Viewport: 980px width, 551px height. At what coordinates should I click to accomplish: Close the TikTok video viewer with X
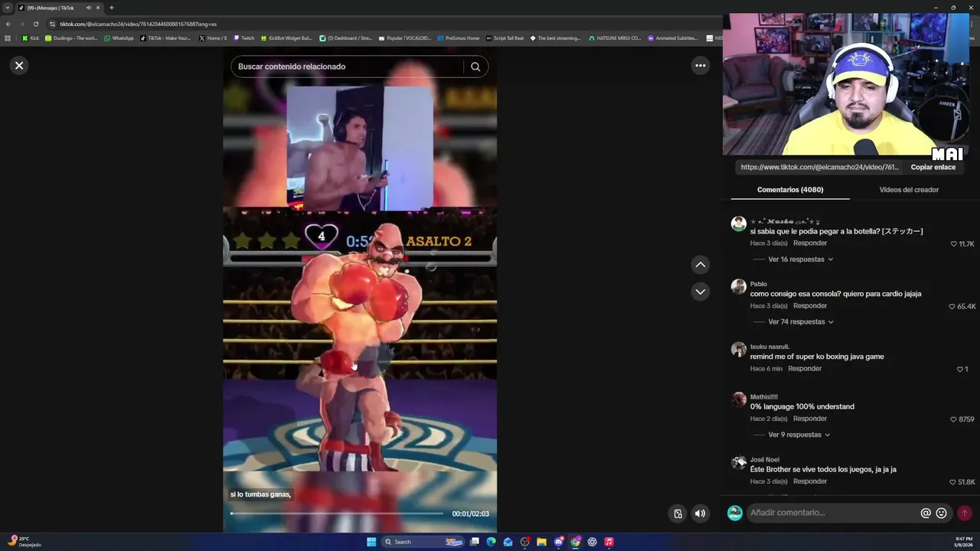coord(19,66)
